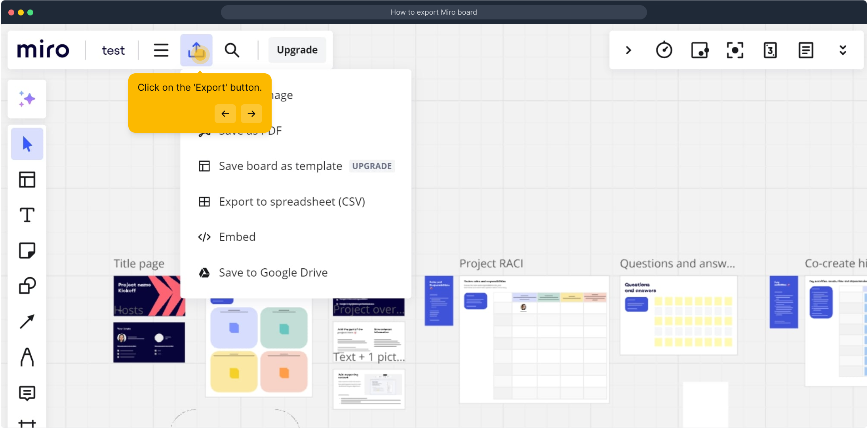Image resolution: width=868 pixels, height=428 pixels.
Task: Select Save to Google Drive option
Action: 273,273
